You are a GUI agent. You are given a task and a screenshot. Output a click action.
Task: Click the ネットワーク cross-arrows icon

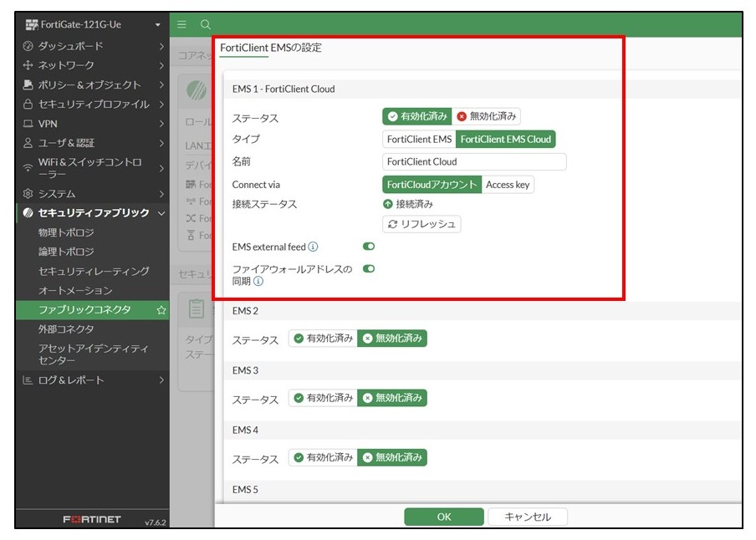(x=28, y=65)
